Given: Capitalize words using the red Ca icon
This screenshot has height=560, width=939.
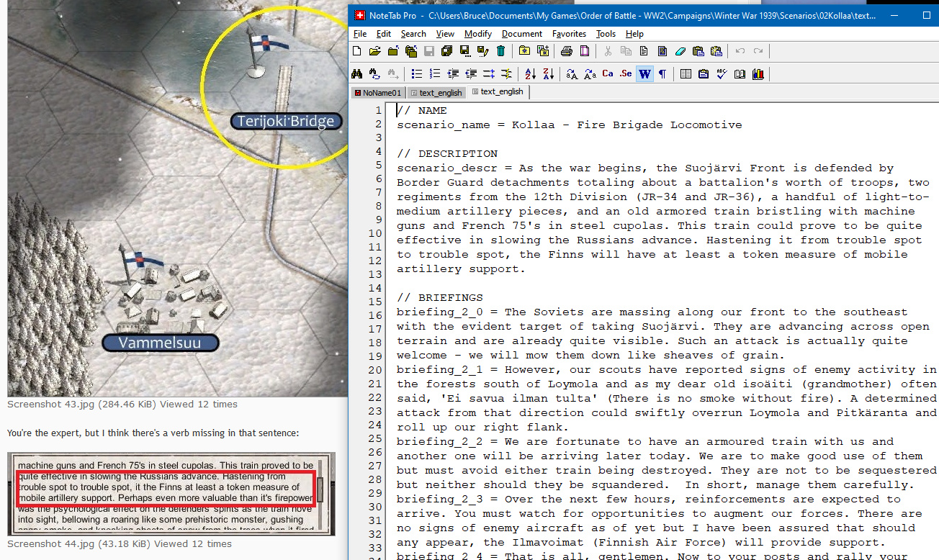Looking at the screenshot, I should 608,73.
